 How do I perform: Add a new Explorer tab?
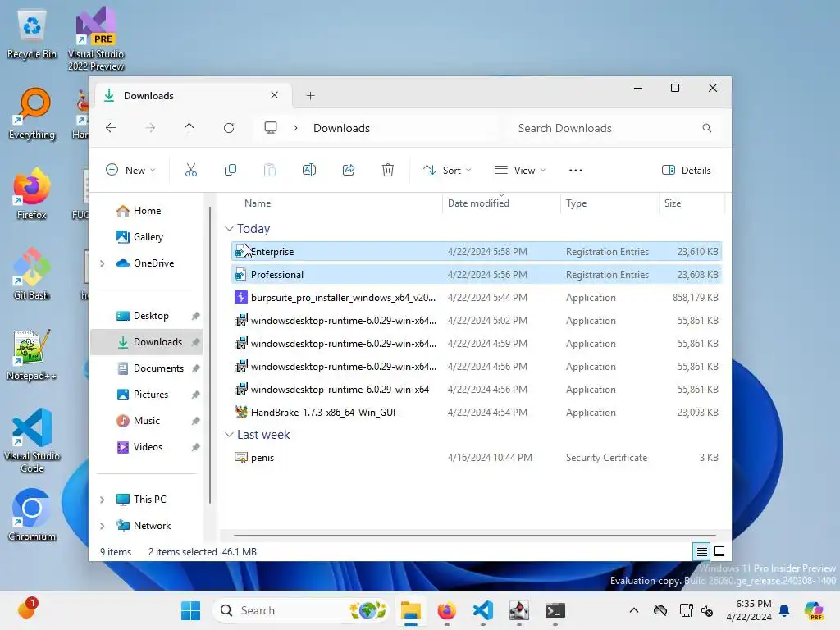click(x=311, y=96)
